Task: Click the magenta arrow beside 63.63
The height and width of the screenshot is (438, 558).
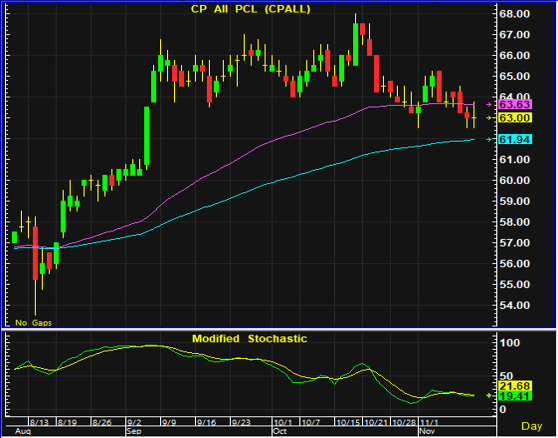Action: tap(489, 105)
